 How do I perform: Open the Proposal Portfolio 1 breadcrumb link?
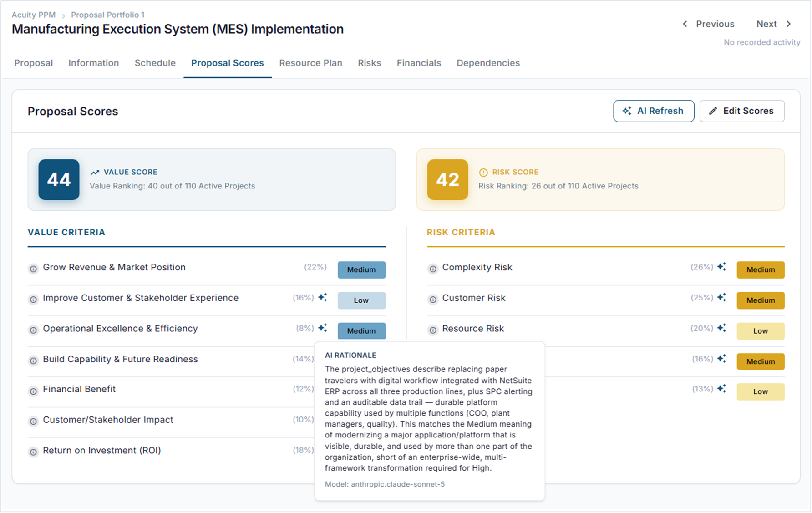coord(108,15)
